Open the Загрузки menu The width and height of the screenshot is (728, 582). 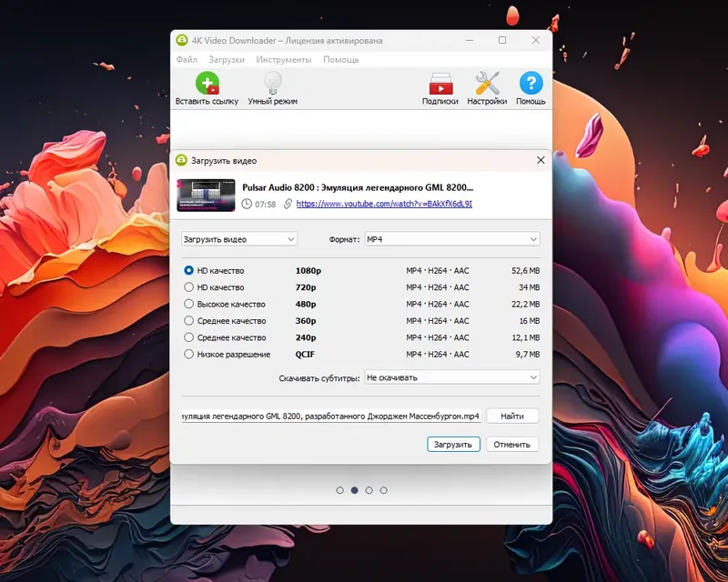(x=227, y=59)
